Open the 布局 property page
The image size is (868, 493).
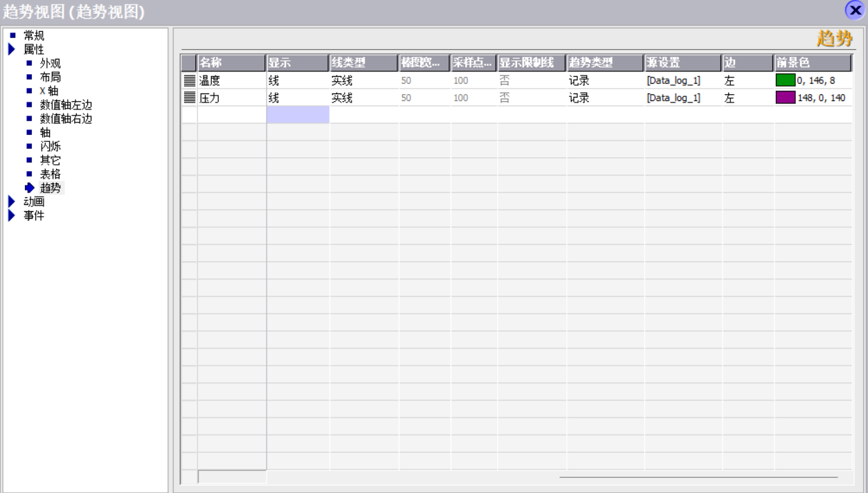point(50,77)
